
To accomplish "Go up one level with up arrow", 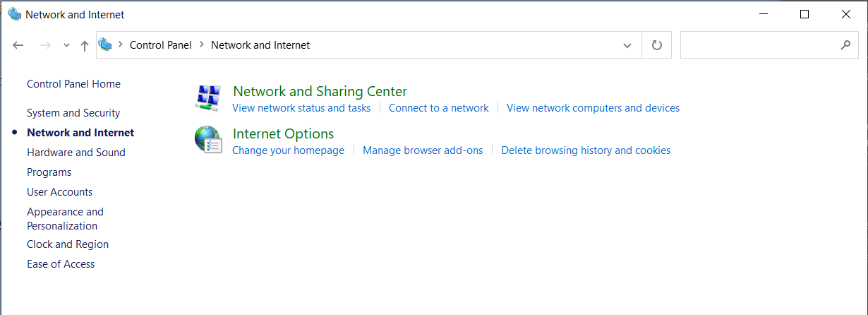I will (85, 45).
